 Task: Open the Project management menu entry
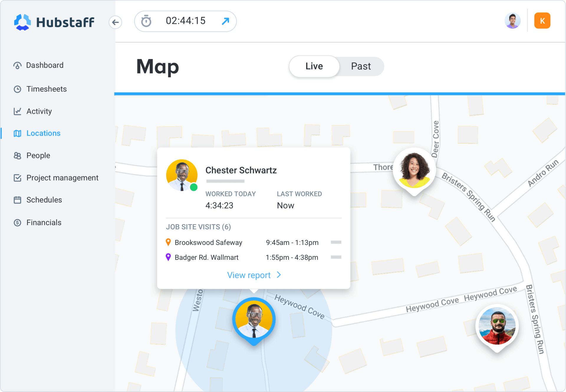(62, 178)
